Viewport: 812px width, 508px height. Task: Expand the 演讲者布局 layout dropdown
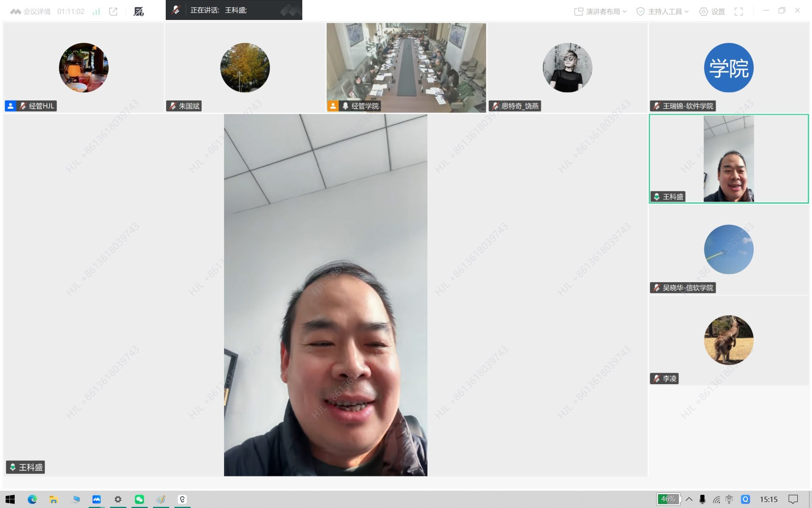point(600,12)
